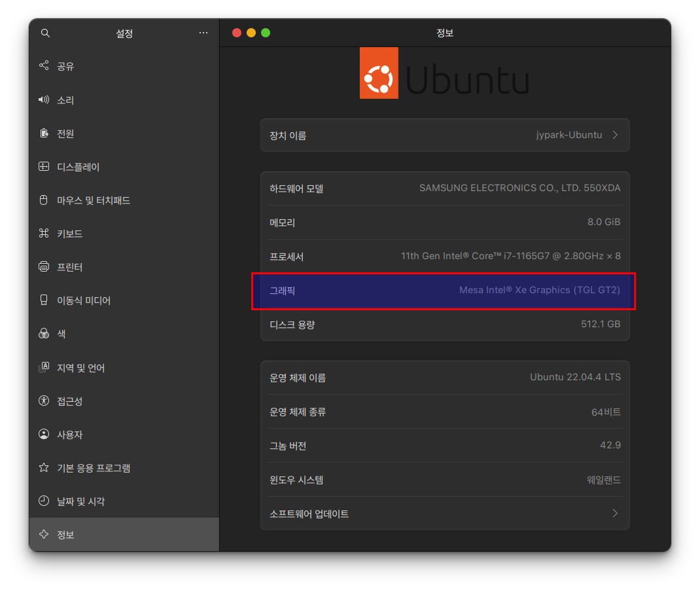The image size is (700, 591).
Task: Expand the 소프트웨어 업데이트 row chevron
Action: pos(615,513)
